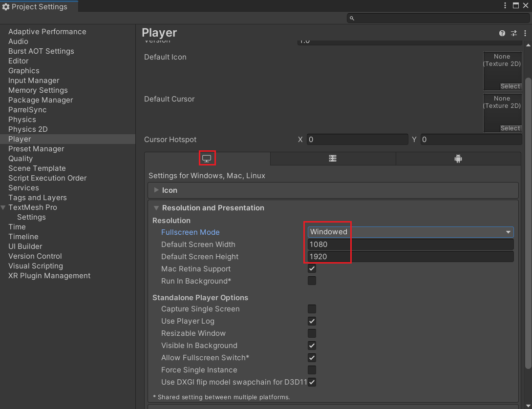Viewport: 532px width, 409px height.
Task: Open Input Manager settings
Action: click(x=34, y=81)
